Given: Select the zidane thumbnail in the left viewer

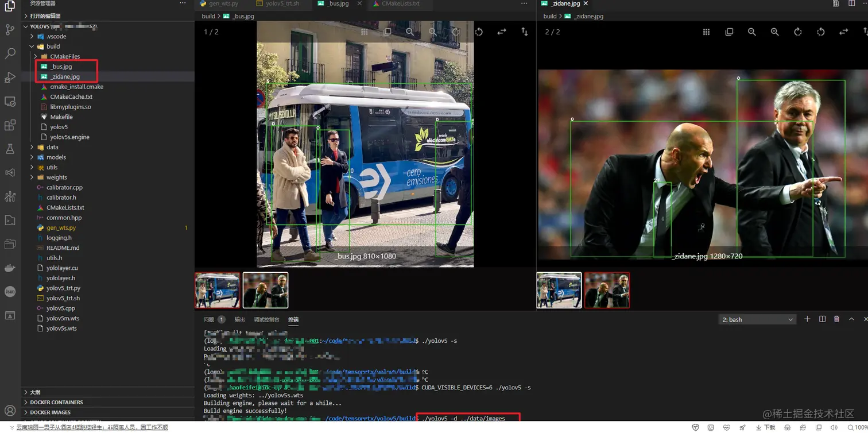Looking at the screenshot, I should coord(265,290).
